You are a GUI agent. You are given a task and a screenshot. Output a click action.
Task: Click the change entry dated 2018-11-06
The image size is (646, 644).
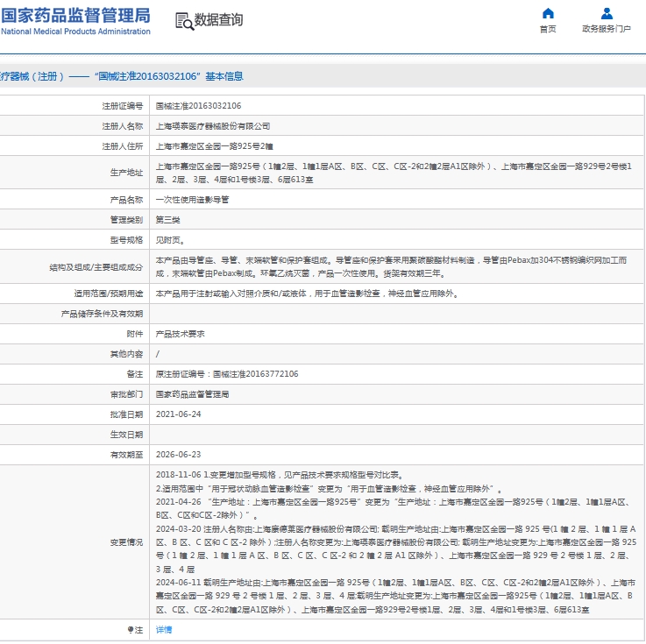330,482
